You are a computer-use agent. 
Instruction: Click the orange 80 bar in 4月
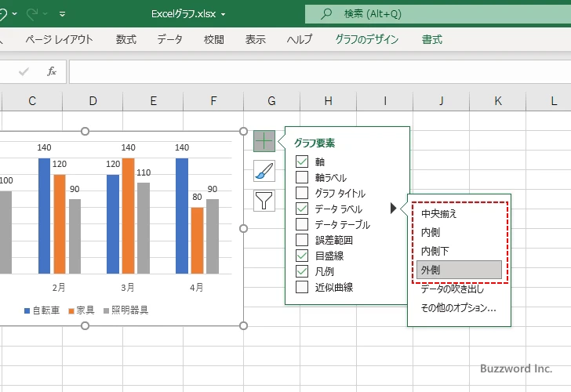(x=198, y=241)
